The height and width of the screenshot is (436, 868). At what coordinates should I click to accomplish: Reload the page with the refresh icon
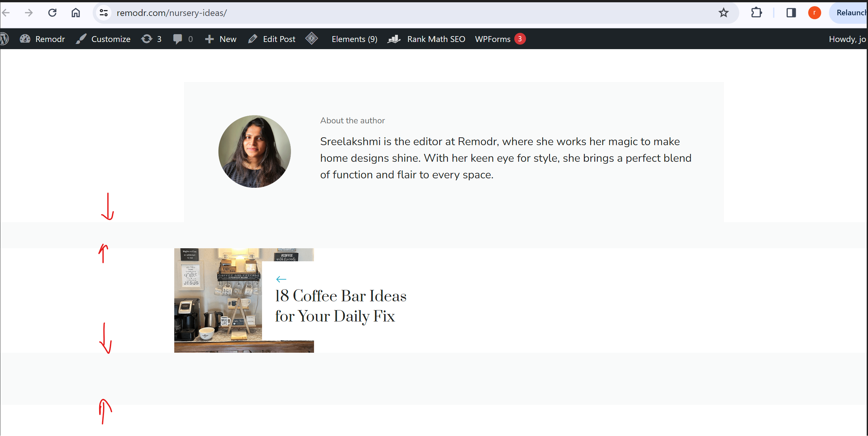point(52,13)
